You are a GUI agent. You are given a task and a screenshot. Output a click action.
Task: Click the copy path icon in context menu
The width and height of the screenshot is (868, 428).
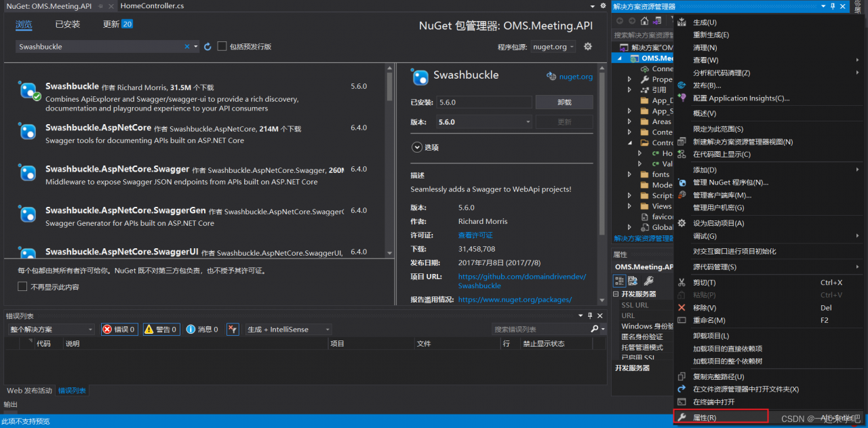[x=682, y=376]
